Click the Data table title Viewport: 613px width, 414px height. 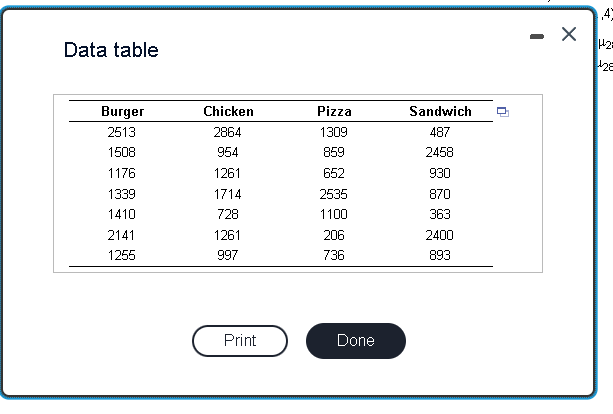click(x=111, y=50)
